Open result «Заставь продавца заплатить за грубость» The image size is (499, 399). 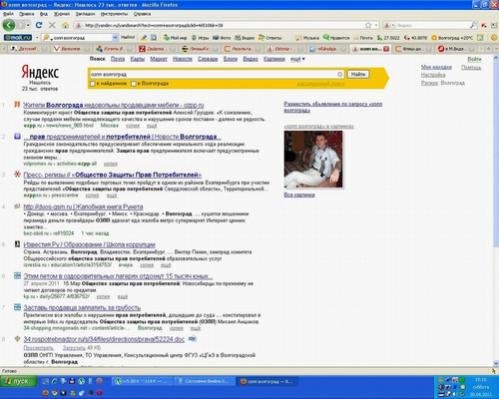82,307
